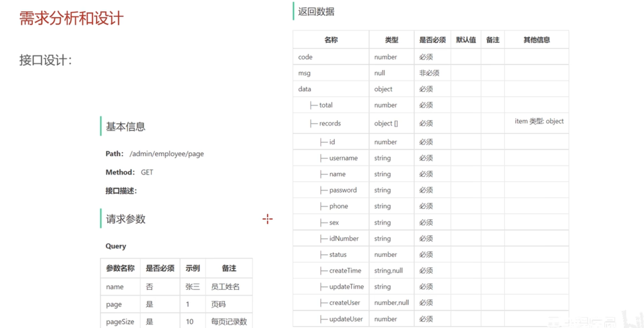Select the code row name
644x328 pixels.
click(x=305, y=57)
